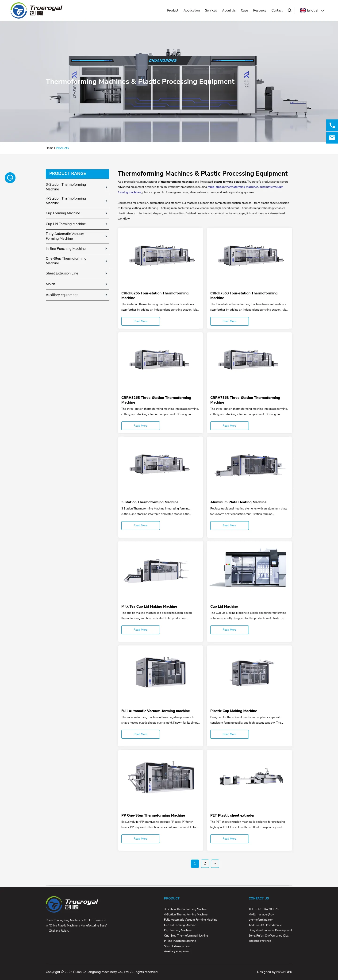Image resolution: width=338 pixels, height=980 pixels.
Task: Open the Resource menu item
Action: pos(260,10)
